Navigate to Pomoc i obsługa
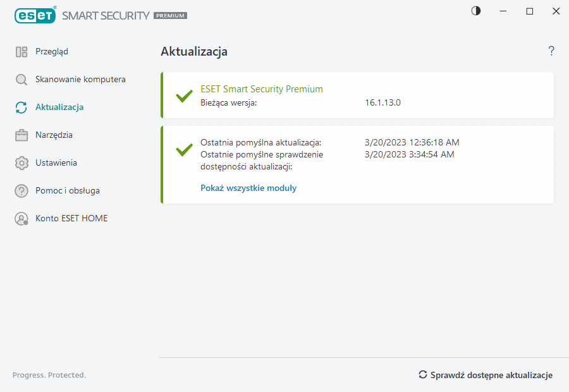The width and height of the screenshot is (569, 392). tap(68, 191)
